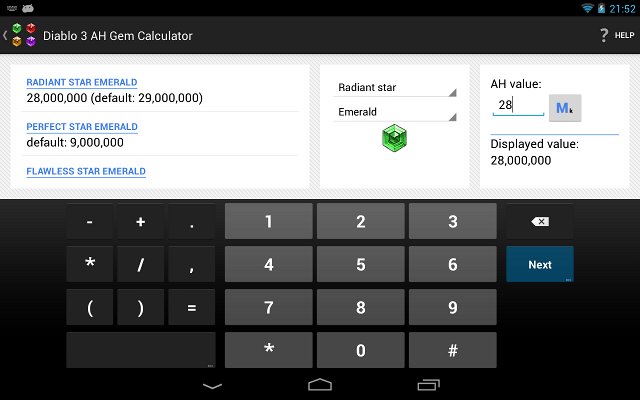Tap the Diablo 3 gem app icon

point(24,35)
